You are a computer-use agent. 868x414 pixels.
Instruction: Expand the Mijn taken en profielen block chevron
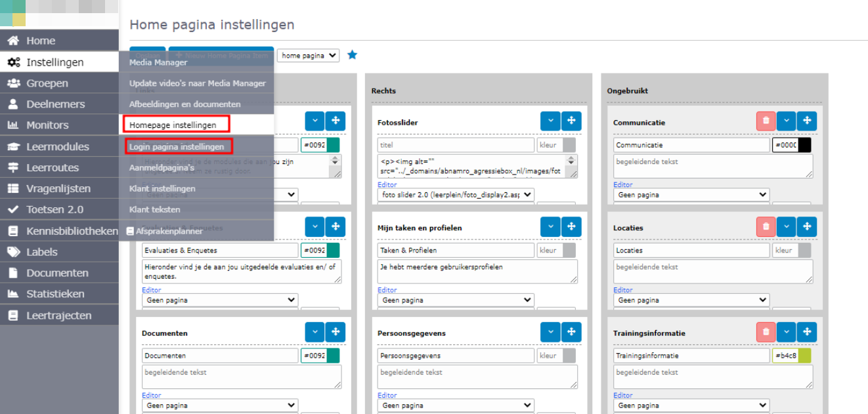[x=550, y=227]
